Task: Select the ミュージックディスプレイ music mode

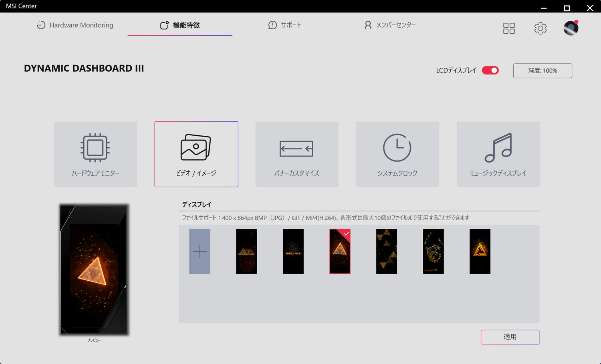Action: click(498, 154)
